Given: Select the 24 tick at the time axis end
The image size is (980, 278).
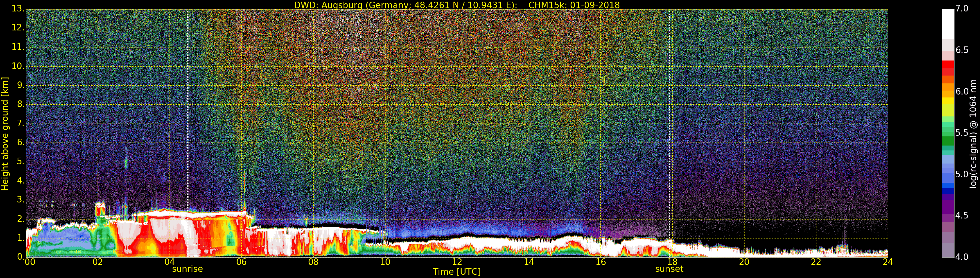Looking at the screenshot, I should pos(888,262).
